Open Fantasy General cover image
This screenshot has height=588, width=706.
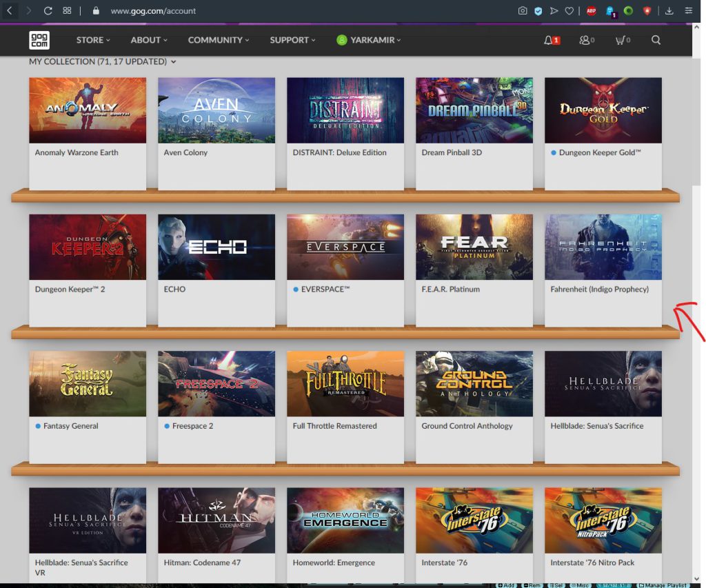coord(88,383)
